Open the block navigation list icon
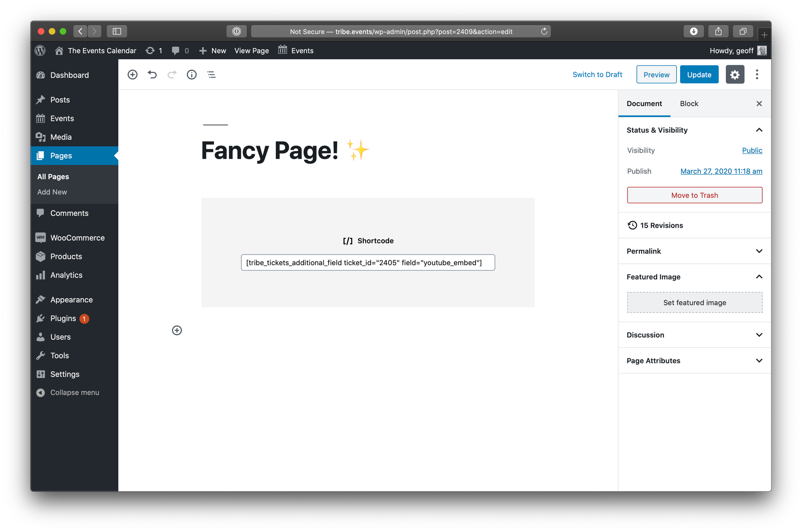 pos(211,75)
